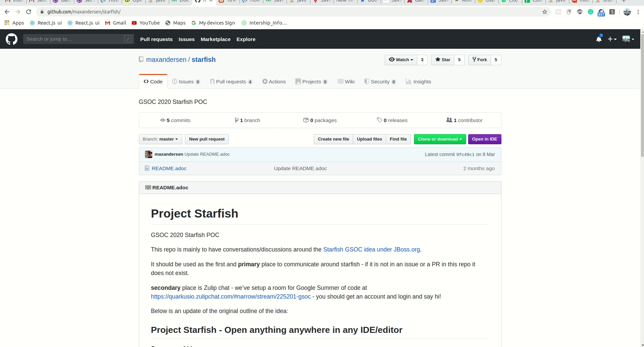Open the quarkusio.zulipchat.com gsoc stream link
The height and width of the screenshot is (347, 644).
pos(231,297)
